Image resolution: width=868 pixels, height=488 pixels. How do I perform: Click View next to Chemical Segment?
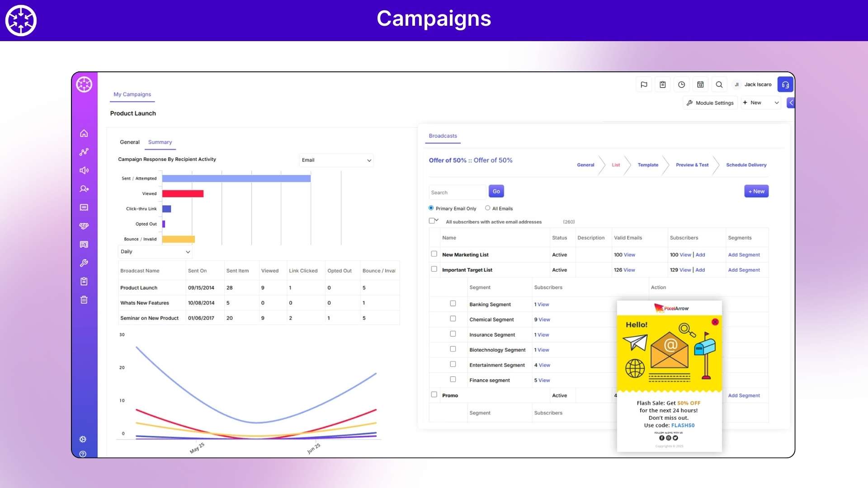(x=544, y=319)
